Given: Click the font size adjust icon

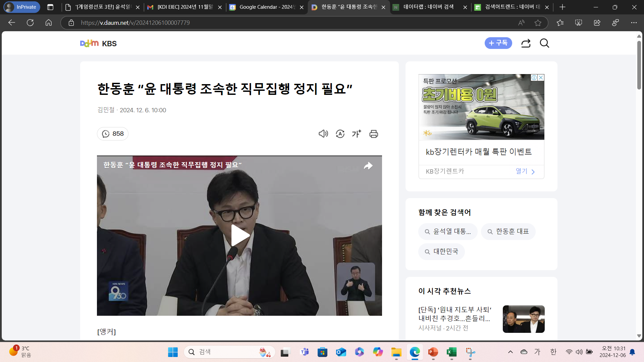Looking at the screenshot, I should (357, 134).
